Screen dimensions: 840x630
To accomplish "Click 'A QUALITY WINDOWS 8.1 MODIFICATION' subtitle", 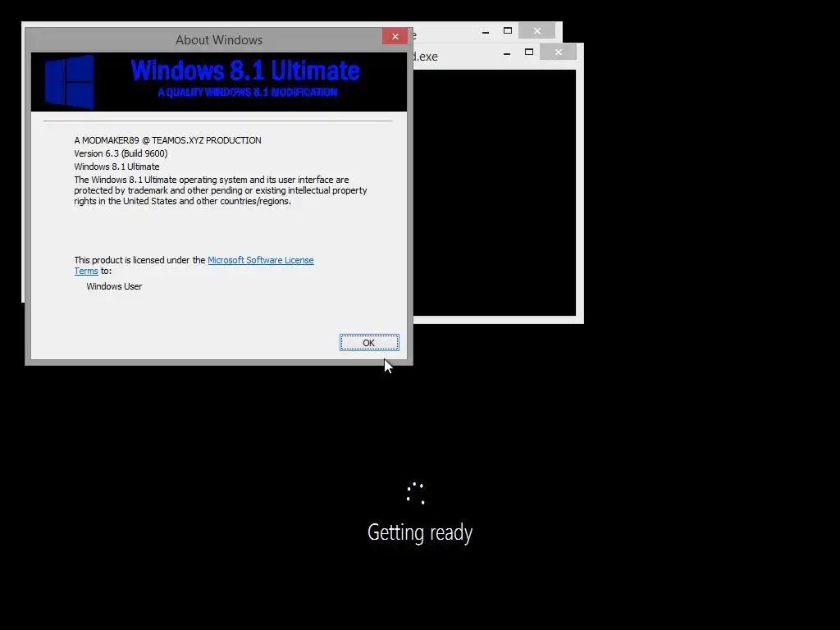I will 248,92.
